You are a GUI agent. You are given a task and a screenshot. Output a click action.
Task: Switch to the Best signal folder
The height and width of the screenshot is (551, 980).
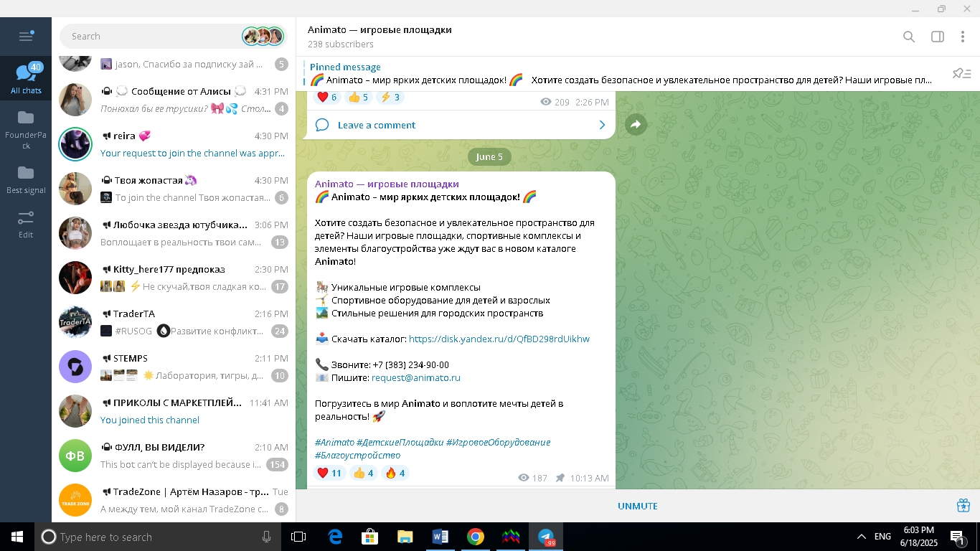coord(26,179)
